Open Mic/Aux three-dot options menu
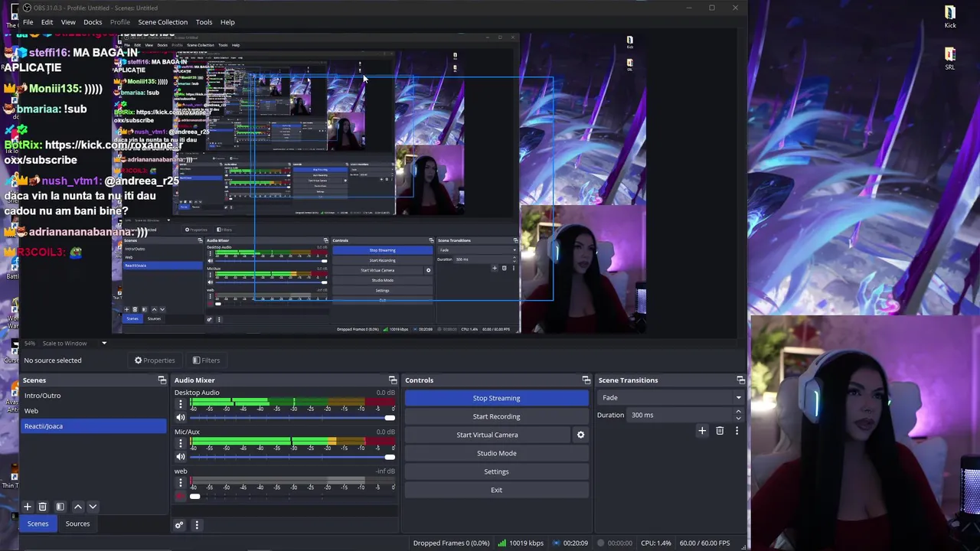Image resolution: width=980 pixels, height=551 pixels. [181, 443]
